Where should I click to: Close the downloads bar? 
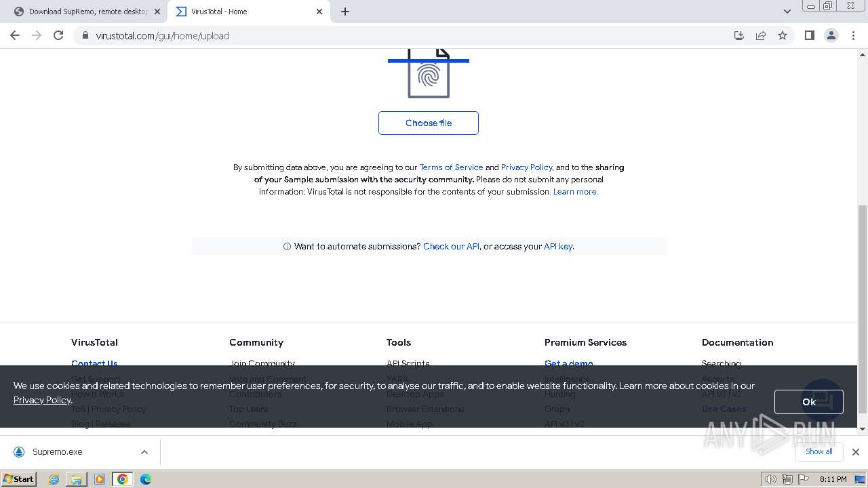(x=856, y=451)
